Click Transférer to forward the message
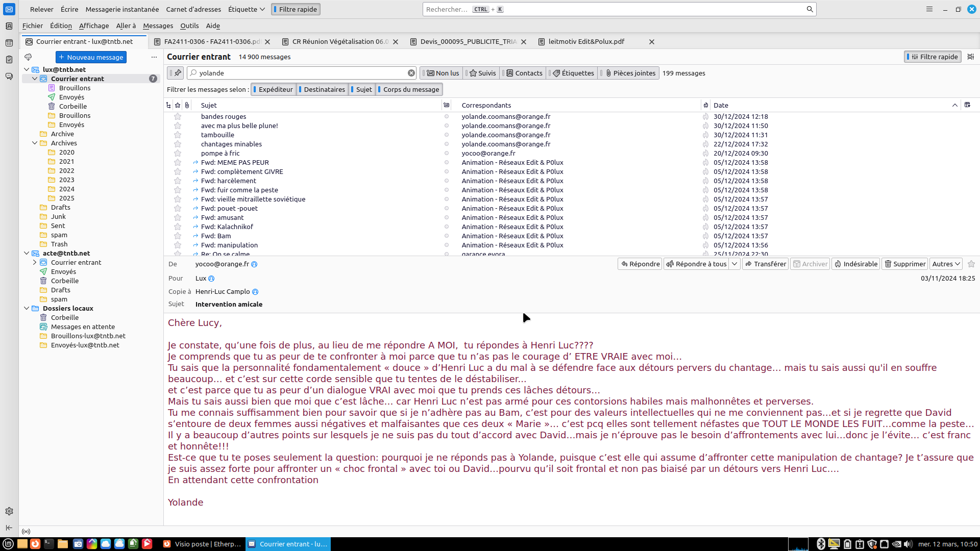The height and width of the screenshot is (551, 980). [x=765, y=264]
